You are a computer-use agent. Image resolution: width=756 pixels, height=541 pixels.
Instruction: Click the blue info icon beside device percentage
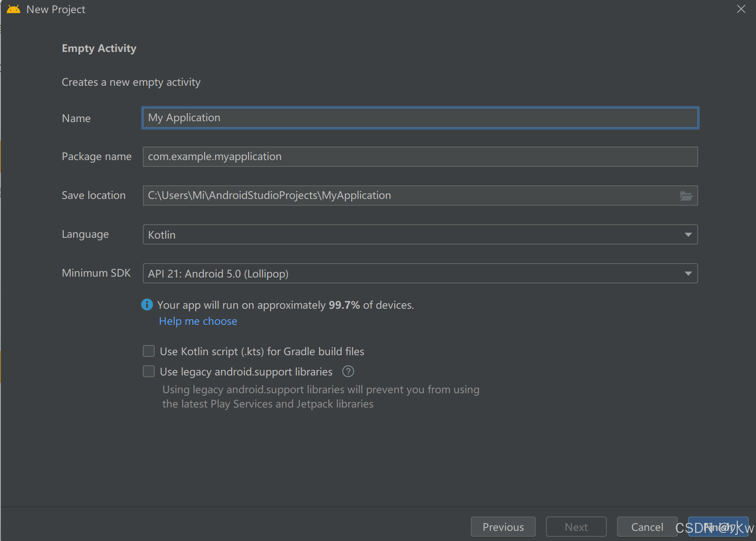click(x=147, y=304)
